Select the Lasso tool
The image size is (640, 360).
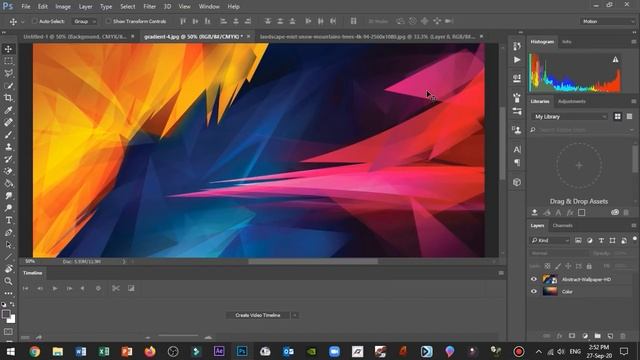point(8,73)
